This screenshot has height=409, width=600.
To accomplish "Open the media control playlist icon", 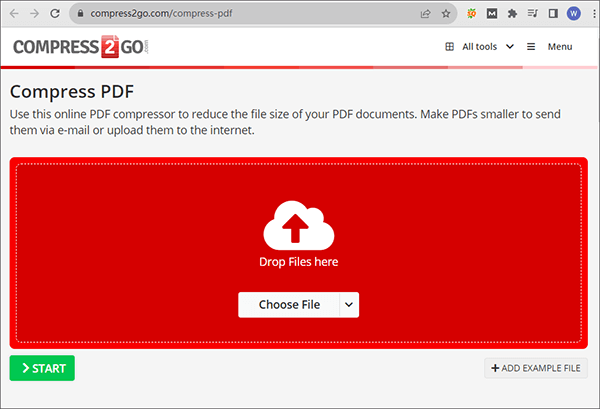I will point(532,14).
